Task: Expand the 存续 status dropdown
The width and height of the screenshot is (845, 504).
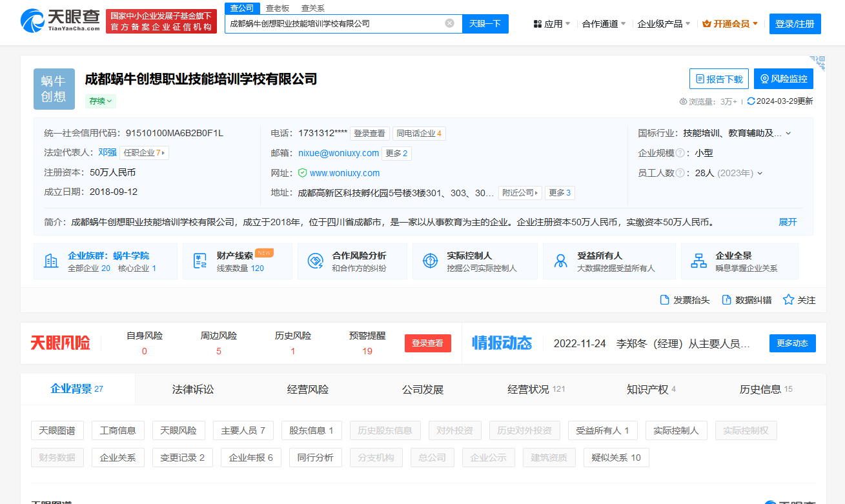Action: pos(101,101)
